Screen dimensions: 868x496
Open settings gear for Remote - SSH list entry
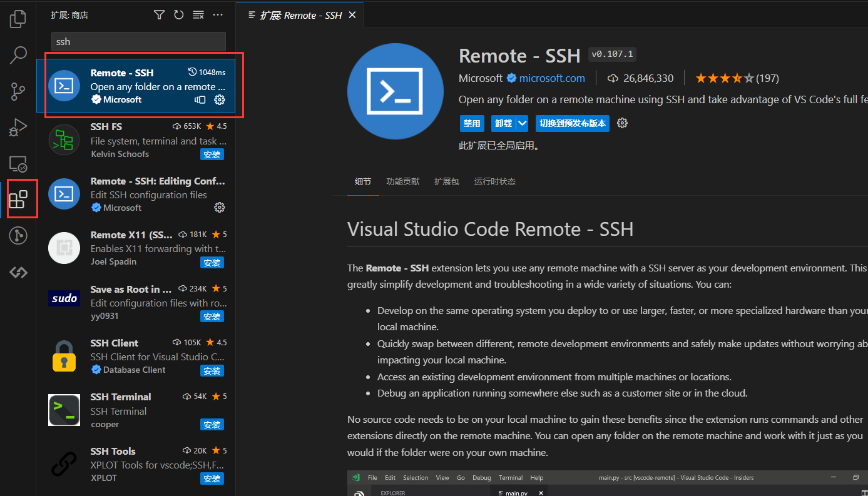[219, 99]
